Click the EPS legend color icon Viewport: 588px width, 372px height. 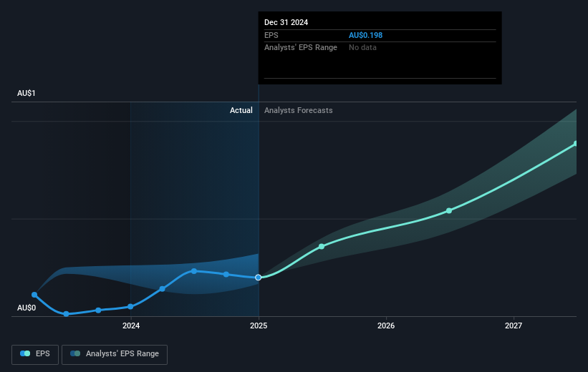tap(25, 353)
